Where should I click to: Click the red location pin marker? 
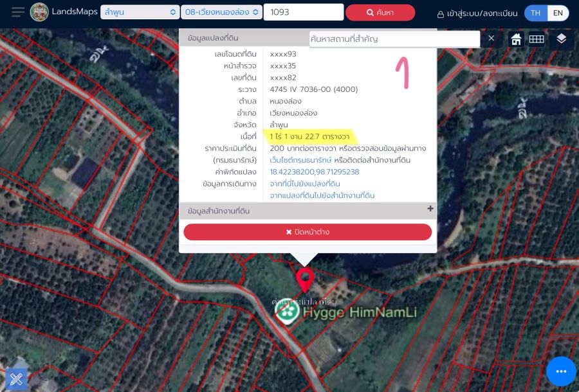304,280
